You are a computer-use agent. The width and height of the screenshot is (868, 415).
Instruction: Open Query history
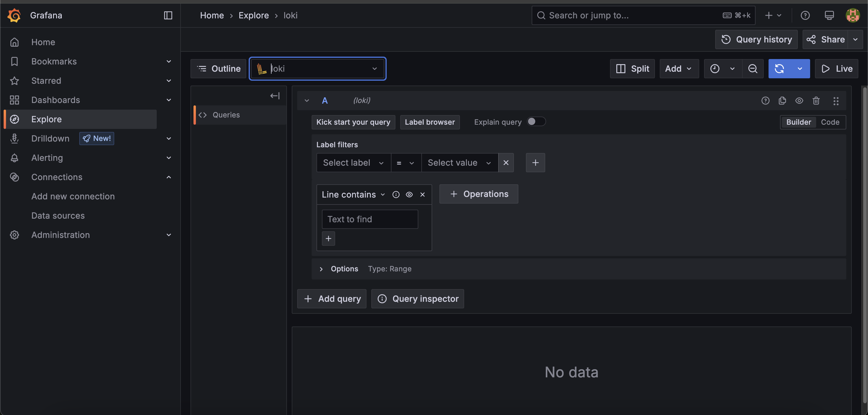(x=756, y=39)
